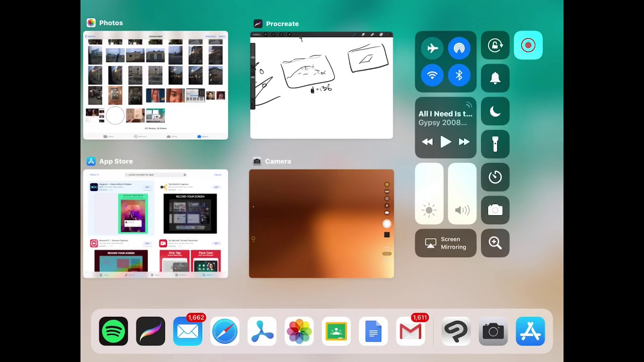The width and height of the screenshot is (644, 362).
Task: Open the Magisto Video Editor listing
Action: pos(121,208)
